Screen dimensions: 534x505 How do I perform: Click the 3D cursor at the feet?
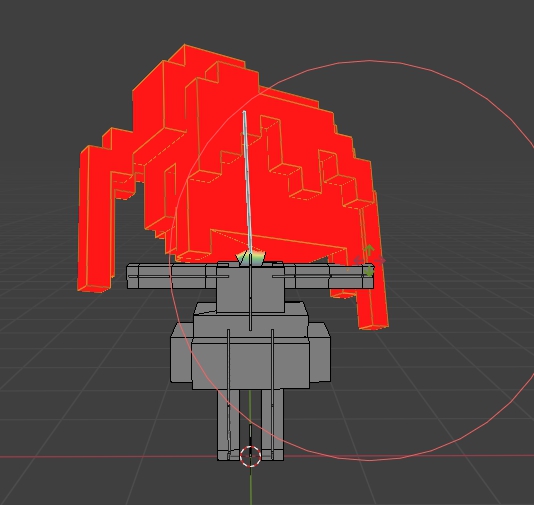[x=250, y=456]
